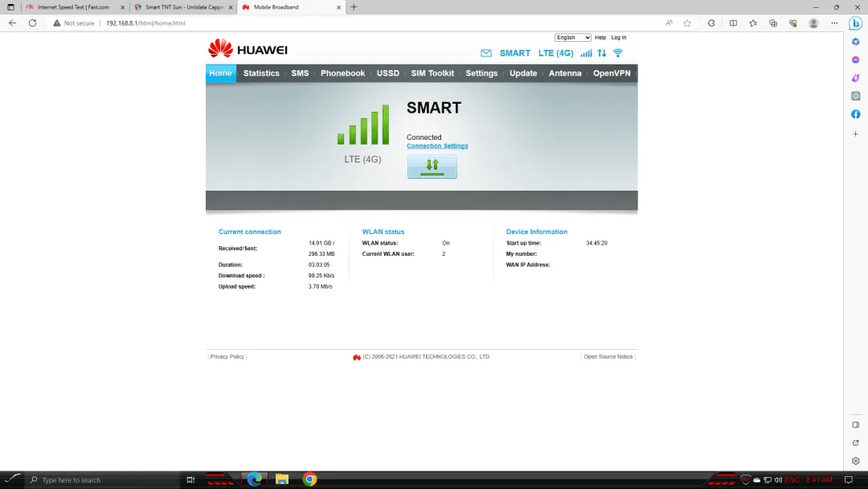Screen dimensions: 868x489
Task: Close the Mobile Broadband tab
Action: click(339, 7)
